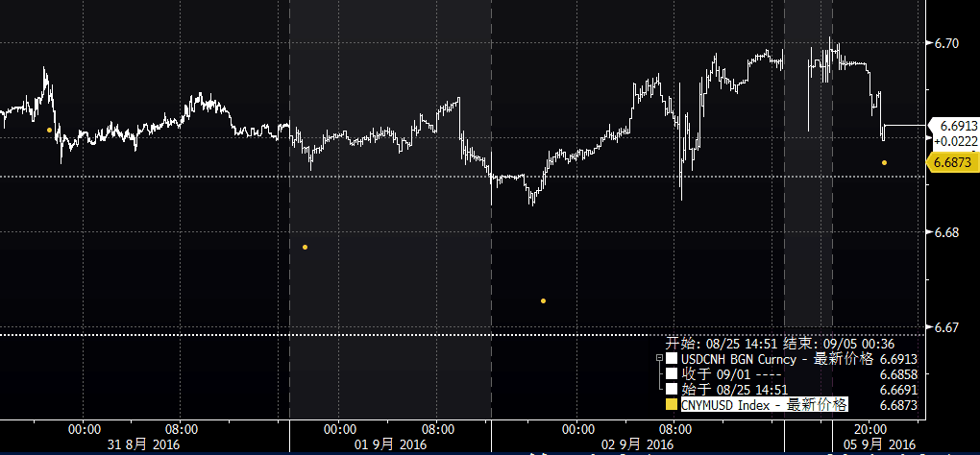Click the yellow 6.6873 price tag on axis

pyautogui.click(x=954, y=163)
